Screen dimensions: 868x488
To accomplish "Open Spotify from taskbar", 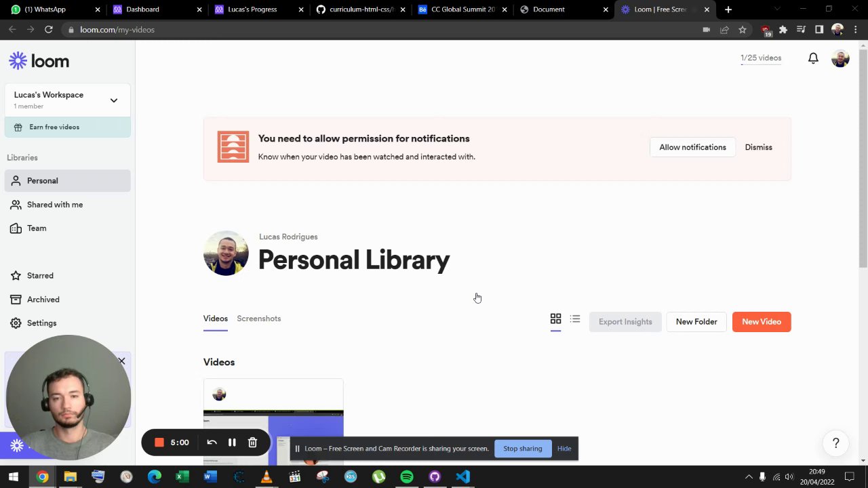I will [x=407, y=476].
